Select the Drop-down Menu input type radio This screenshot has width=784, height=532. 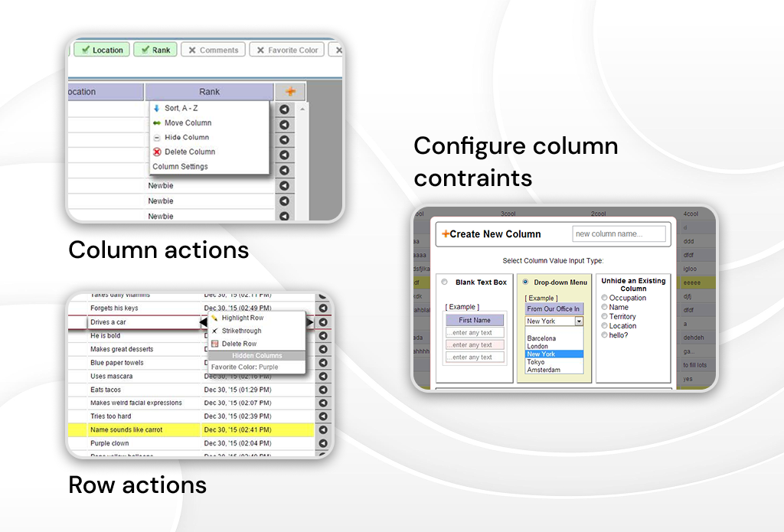[x=524, y=282]
